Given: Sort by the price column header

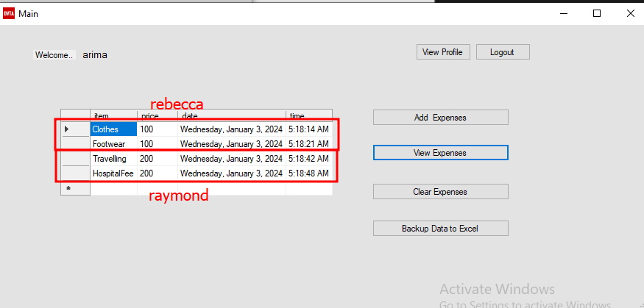Looking at the screenshot, I should [x=158, y=115].
